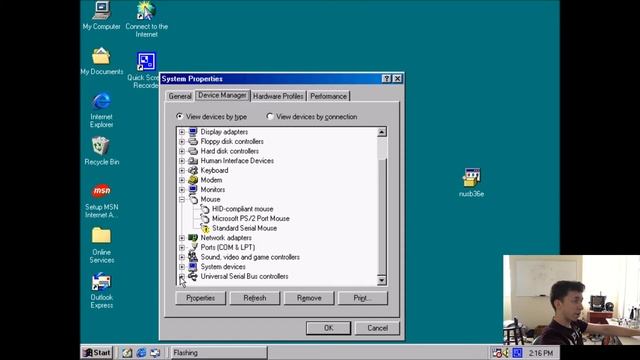Viewport: 640px width, 360px height.
Task: Click the device list scroll up arrow
Action: (382, 132)
